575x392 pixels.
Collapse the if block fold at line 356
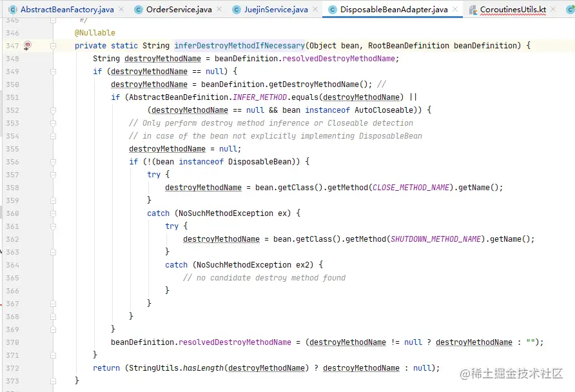pyautogui.click(x=53, y=162)
